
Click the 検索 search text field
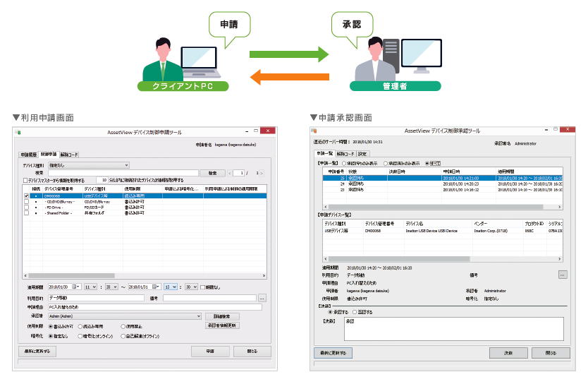(123, 173)
